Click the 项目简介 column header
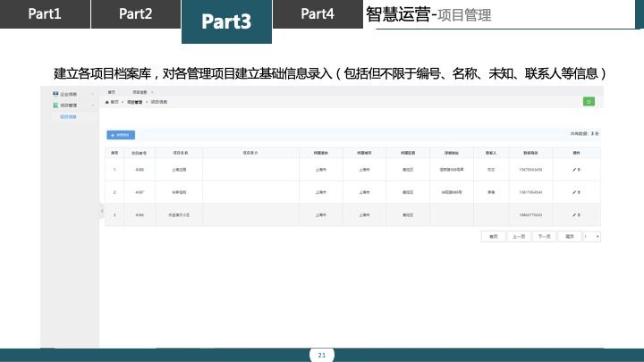This screenshot has width=644, height=362. click(250, 153)
